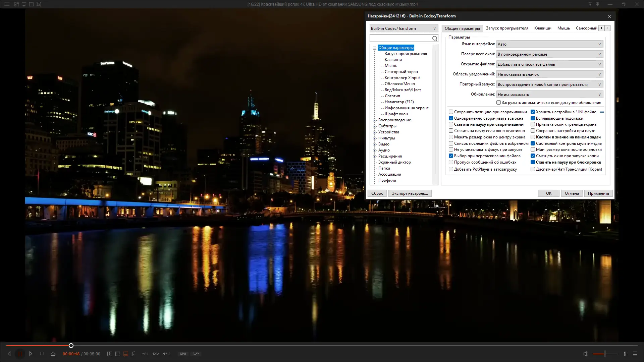
Task: Switch to the 'Клавиши' tab
Action: [542, 28]
